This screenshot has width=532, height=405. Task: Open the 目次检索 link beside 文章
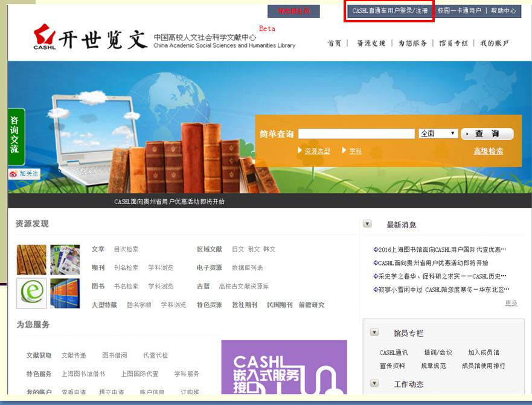point(126,249)
